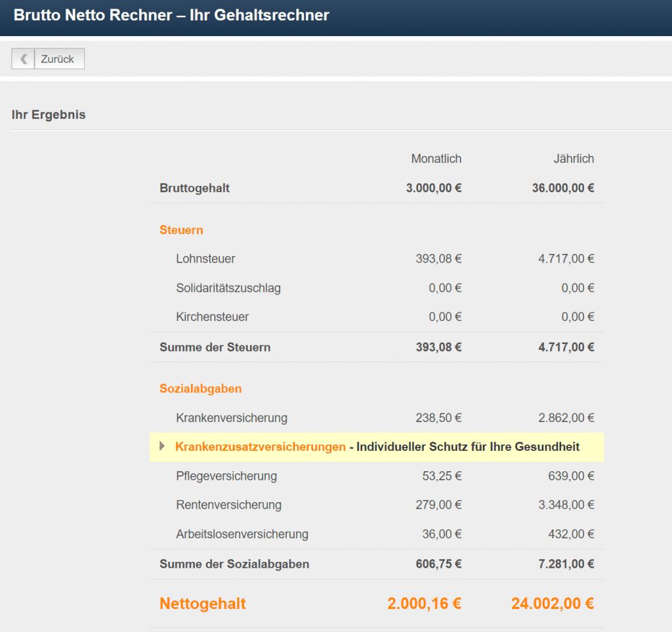Click the Monatlich column header
This screenshot has height=632, width=672.
436,159
